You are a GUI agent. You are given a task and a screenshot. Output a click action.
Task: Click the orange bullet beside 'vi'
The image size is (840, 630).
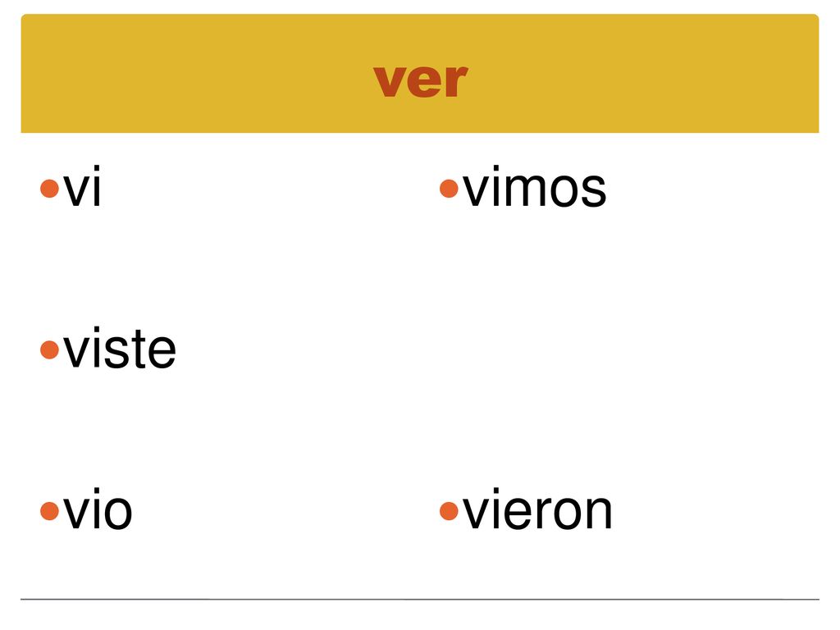49,189
